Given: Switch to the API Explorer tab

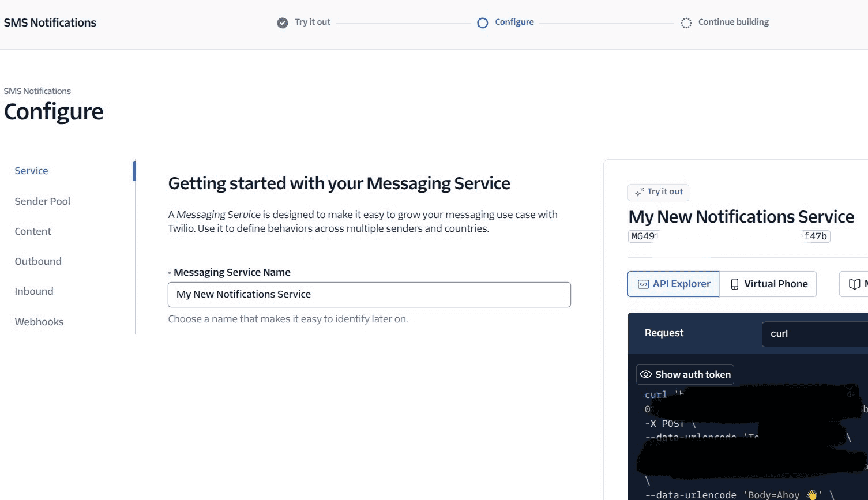Looking at the screenshot, I should pos(673,284).
